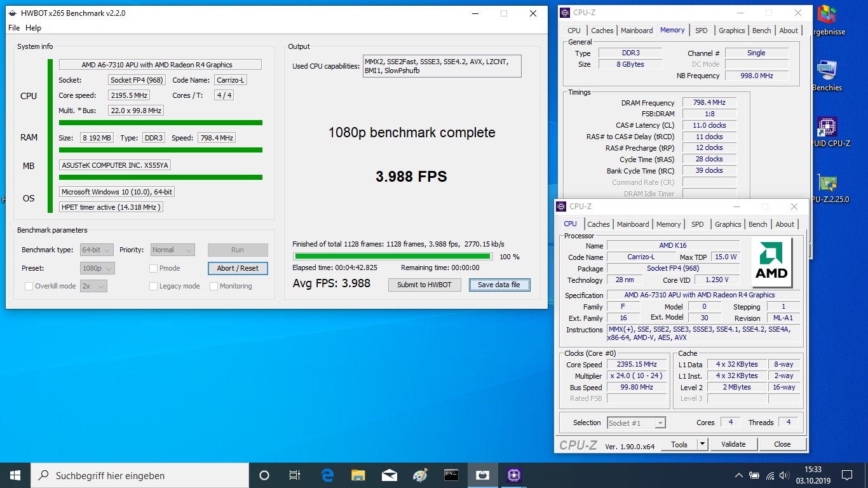Open Graphics tab in front CPU-Z window

(x=728, y=224)
